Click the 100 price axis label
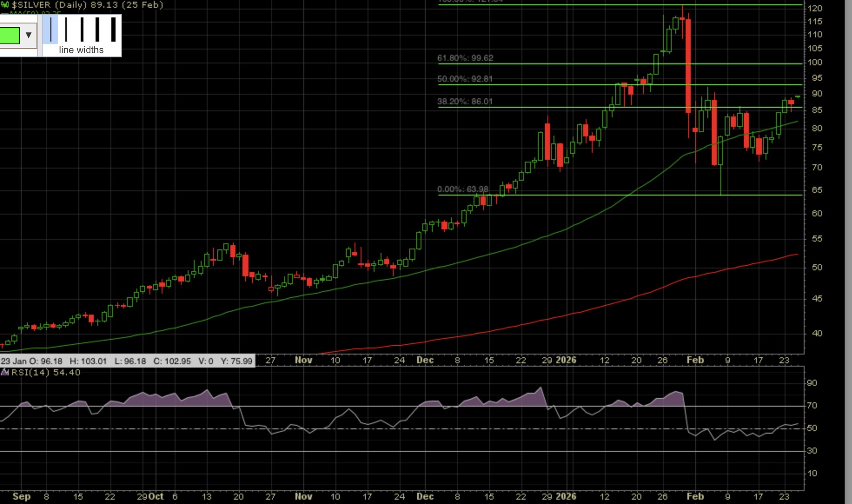 815,63
